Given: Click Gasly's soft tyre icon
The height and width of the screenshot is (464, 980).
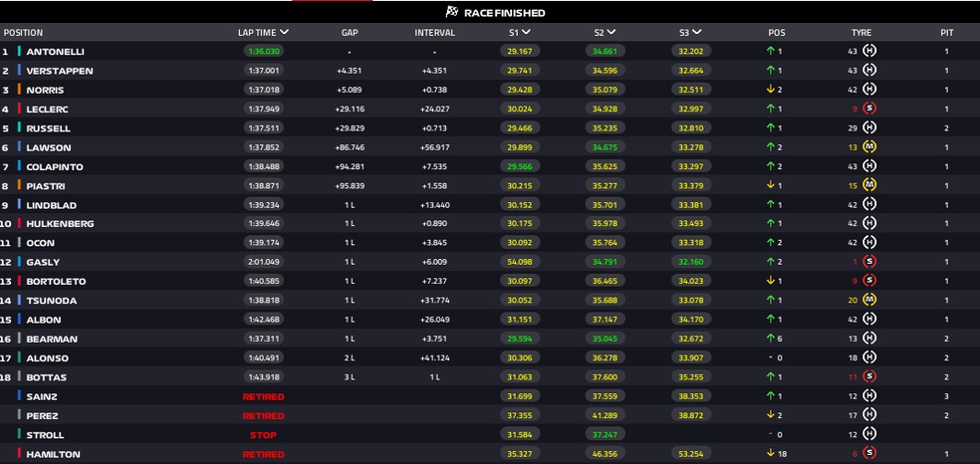Looking at the screenshot, I should click(x=868, y=262).
